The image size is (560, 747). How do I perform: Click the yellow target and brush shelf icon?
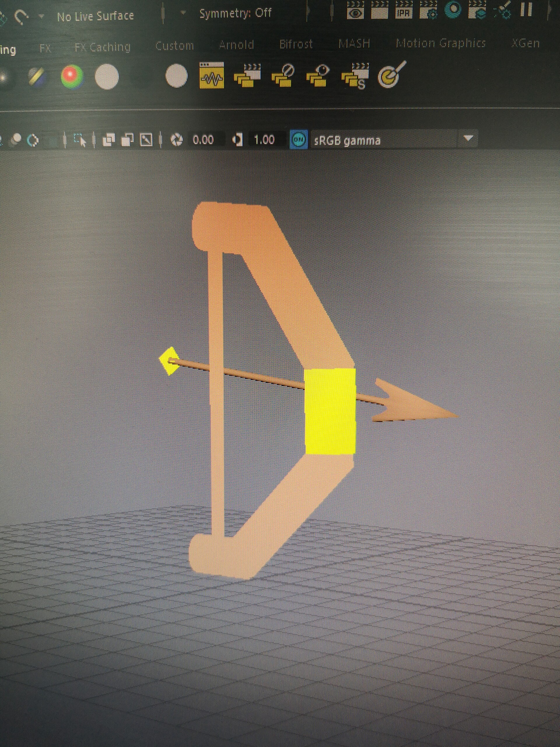391,76
